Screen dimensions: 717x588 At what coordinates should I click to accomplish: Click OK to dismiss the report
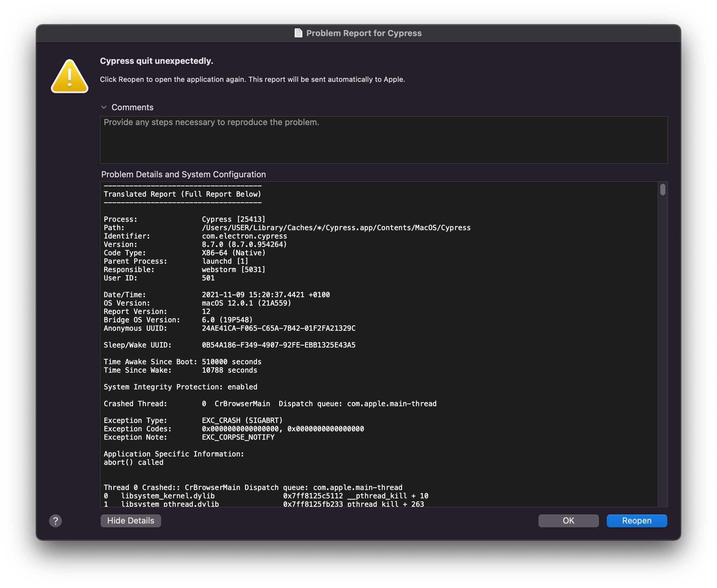568,521
